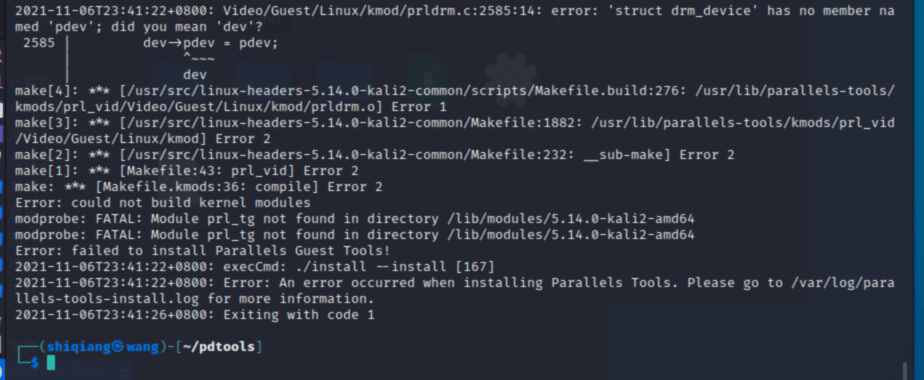The width and height of the screenshot is (924, 380).
Task: Click the ~/pdtools directory in the prompt
Action: 218,347
